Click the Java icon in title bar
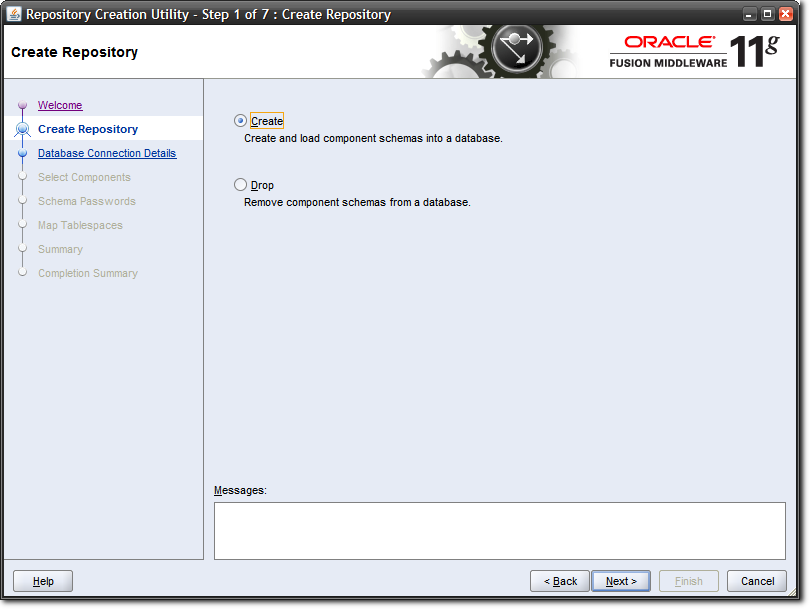 coord(14,14)
